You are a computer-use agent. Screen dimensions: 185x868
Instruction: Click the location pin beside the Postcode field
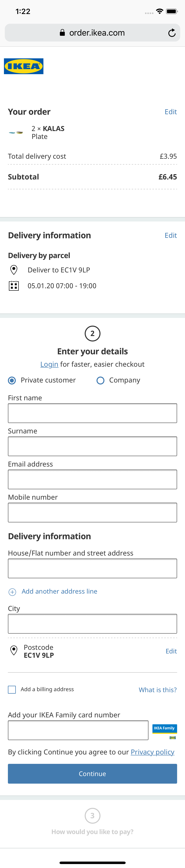tap(13, 651)
